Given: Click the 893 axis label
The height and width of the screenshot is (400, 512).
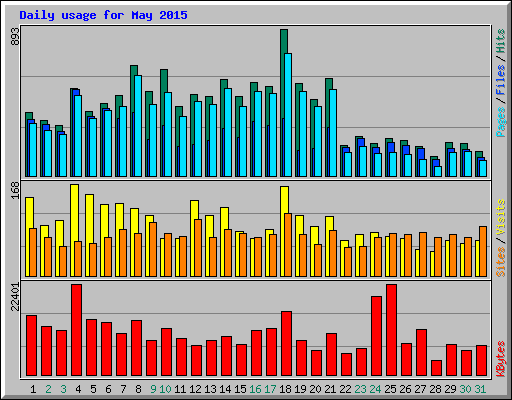Looking at the screenshot, I should 15,37.
